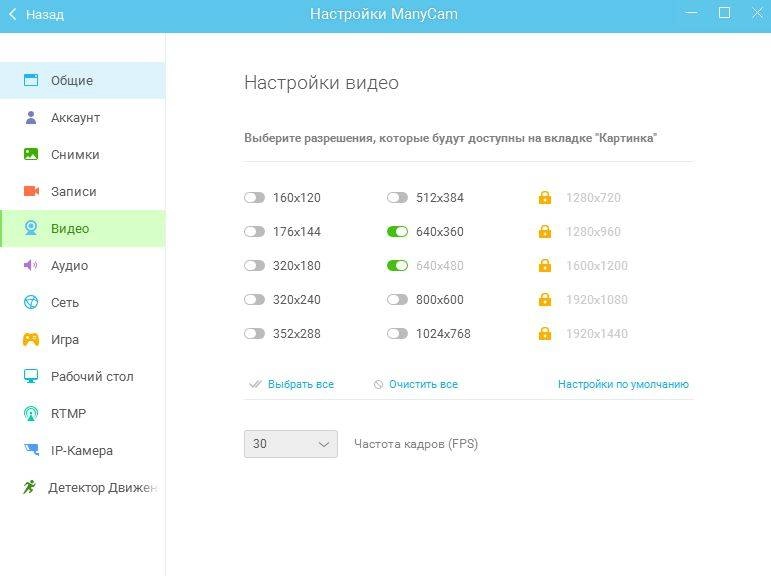Image resolution: width=771 pixels, height=576 pixels.
Task: Click the Account person icon
Action: [x=31, y=117]
